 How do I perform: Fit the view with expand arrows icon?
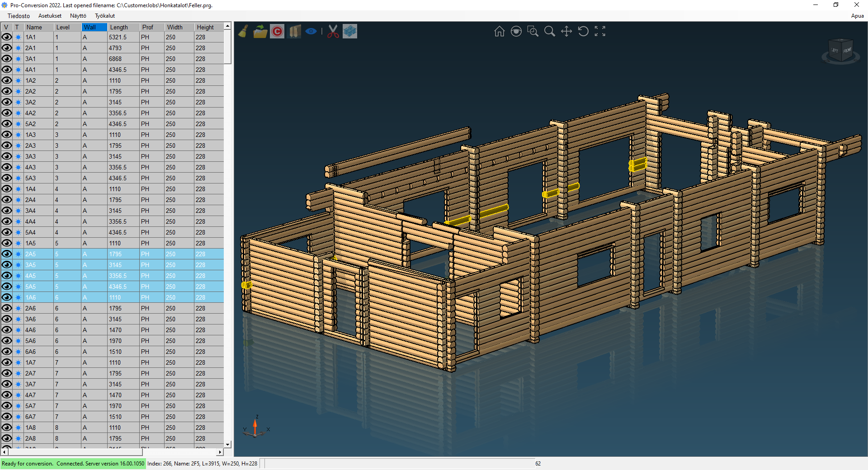click(x=600, y=31)
